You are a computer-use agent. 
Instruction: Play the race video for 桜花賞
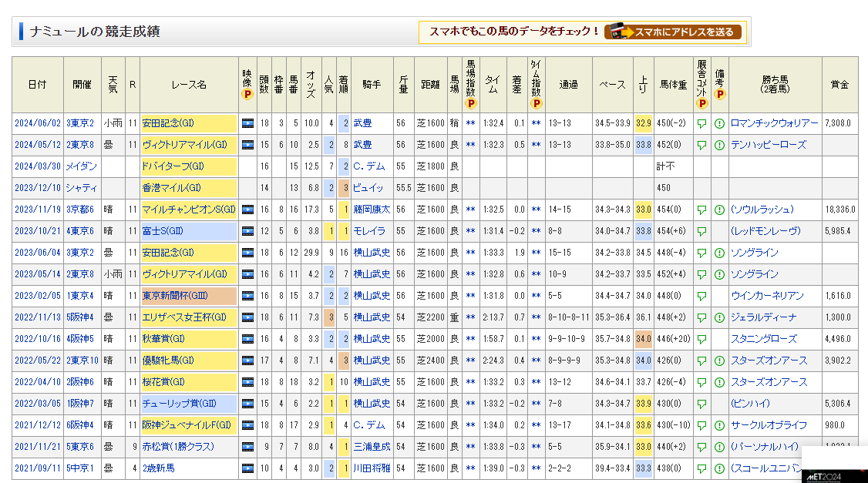[247, 382]
